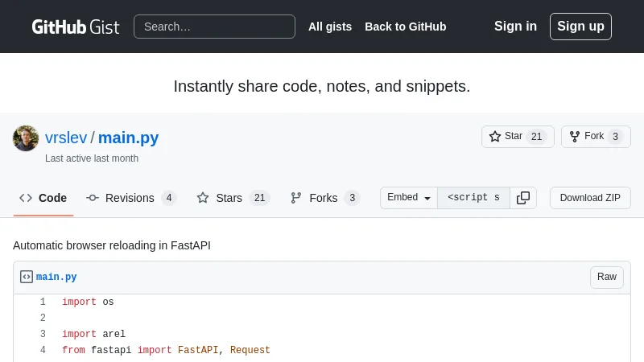The image size is (644, 362).
Task: Copy the embed script to clipboard
Action: 523,198
